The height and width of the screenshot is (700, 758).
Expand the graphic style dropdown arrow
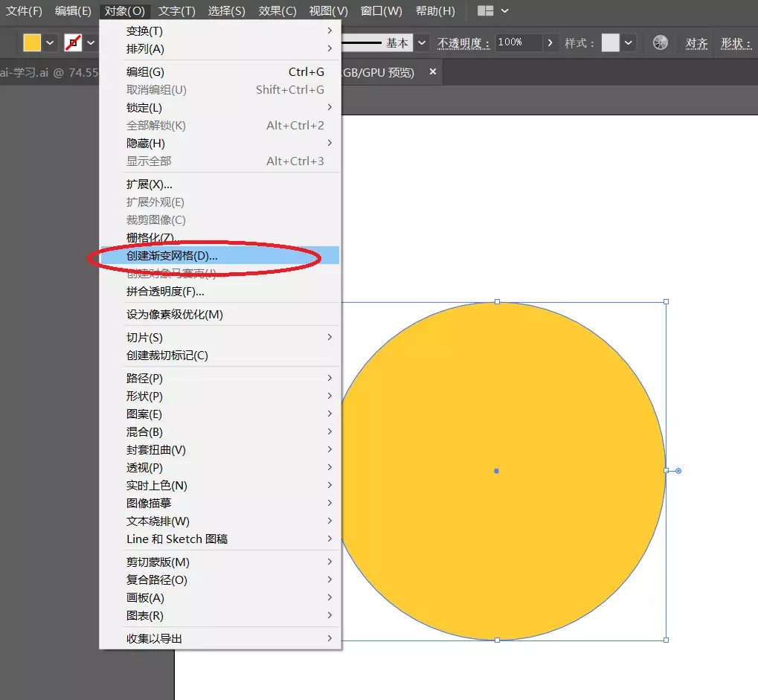pos(629,42)
